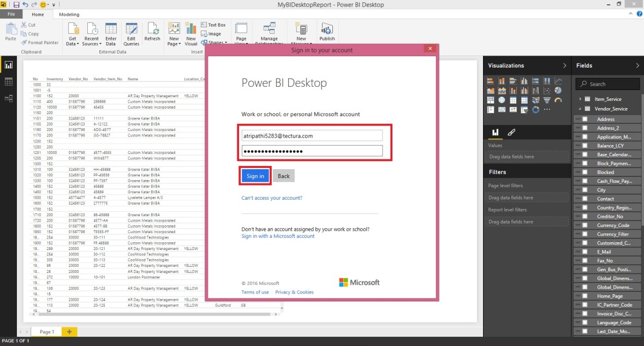Select the Table visualization icon
This screenshot has width=644, height=346.
point(513,100)
